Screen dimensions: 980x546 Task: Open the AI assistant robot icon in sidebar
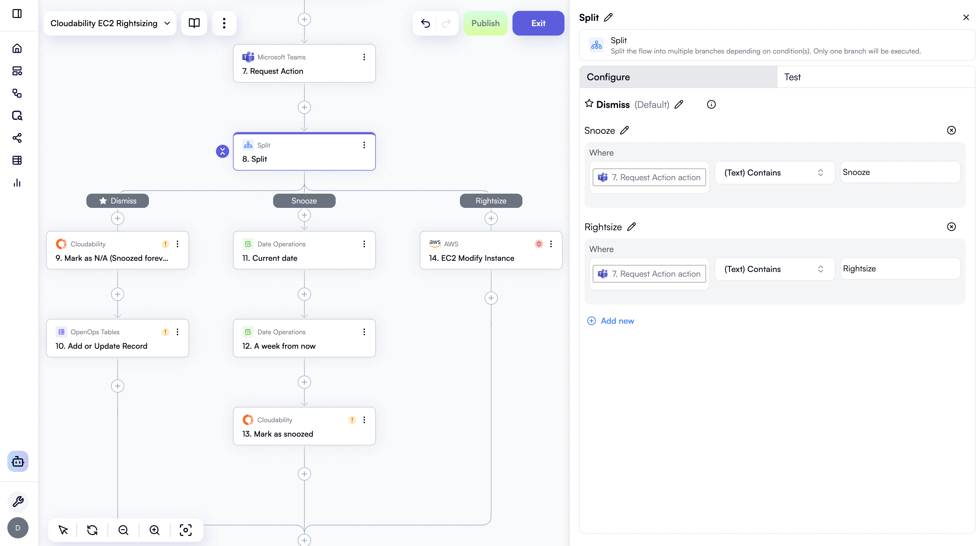click(18, 461)
